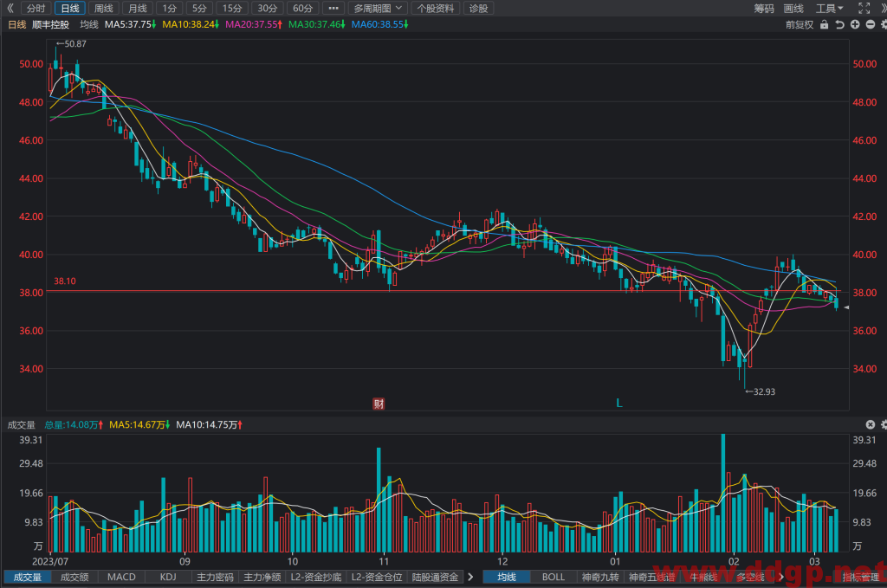Click the lock icon beside 前复权
The width and height of the screenshot is (887, 588).
825,24
